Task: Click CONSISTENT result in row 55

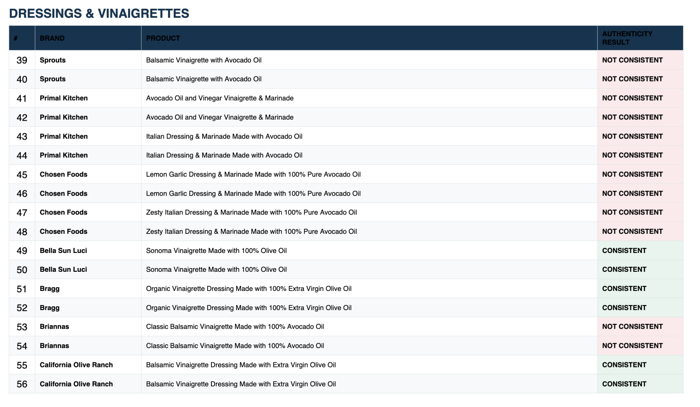Action: click(624, 365)
